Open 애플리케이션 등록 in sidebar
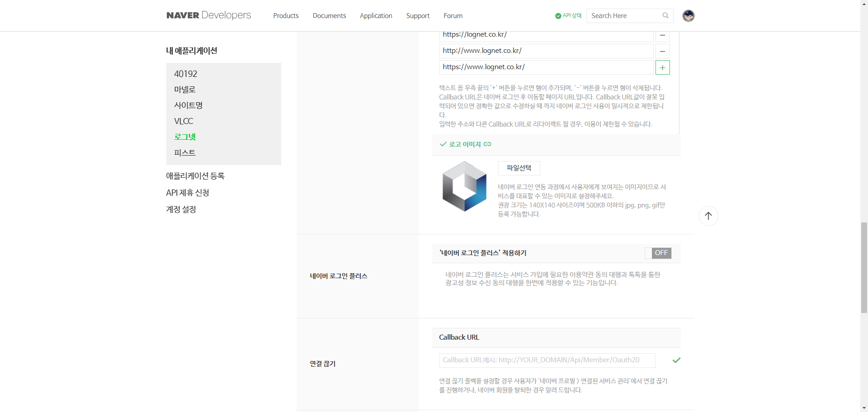 195,176
